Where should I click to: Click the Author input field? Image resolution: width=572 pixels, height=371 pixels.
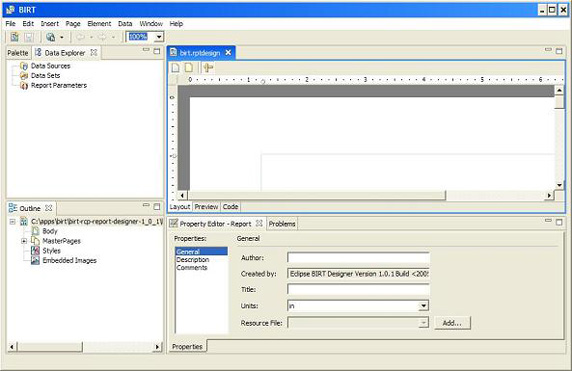point(358,258)
